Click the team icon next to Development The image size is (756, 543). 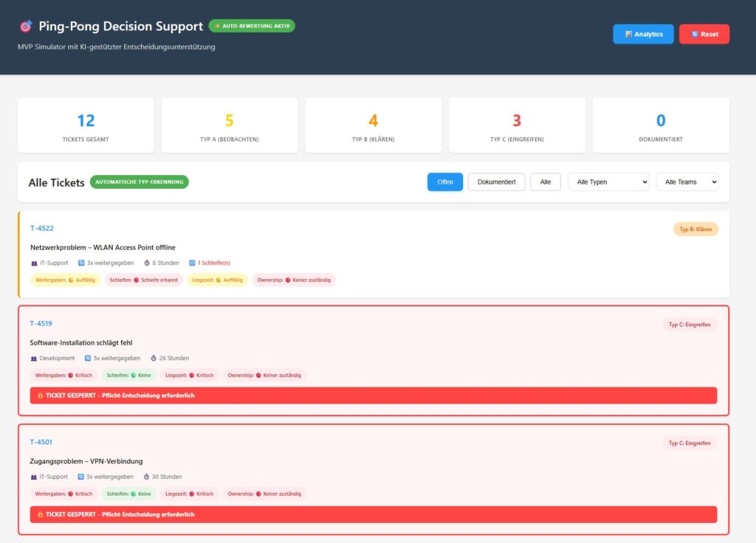tap(34, 358)
